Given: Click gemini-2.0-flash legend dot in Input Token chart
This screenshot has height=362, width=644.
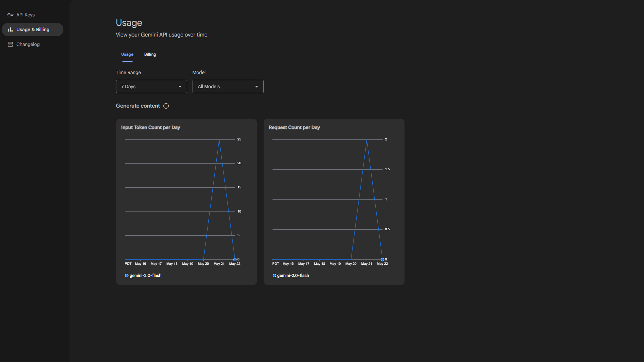Looking at the screenshot, I should tap(127, 276).
